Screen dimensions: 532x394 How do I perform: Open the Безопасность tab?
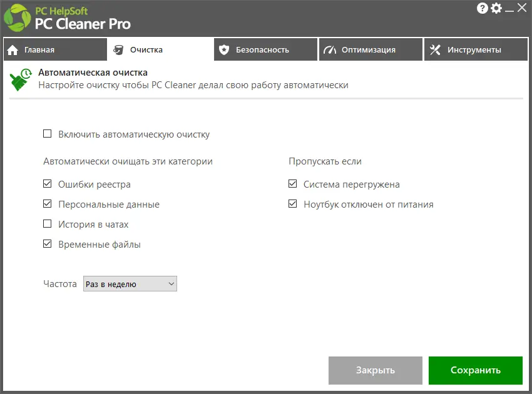pos(265,49)
